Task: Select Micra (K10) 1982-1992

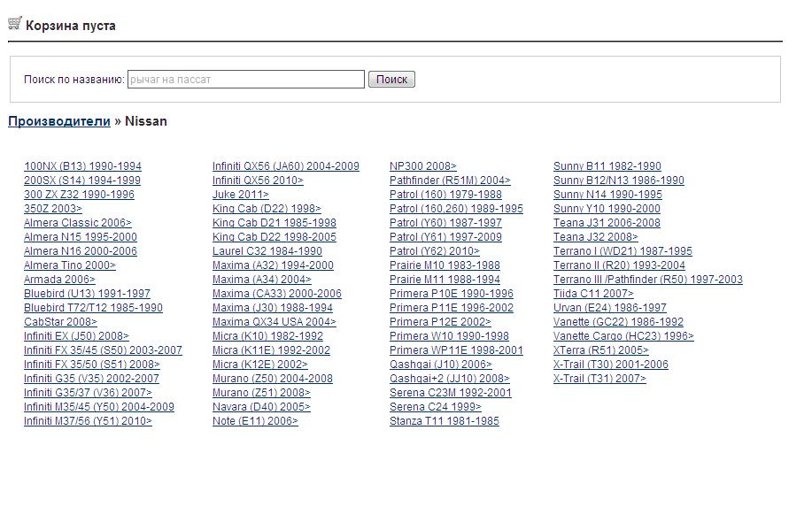Action: click(x=267, y=335)
